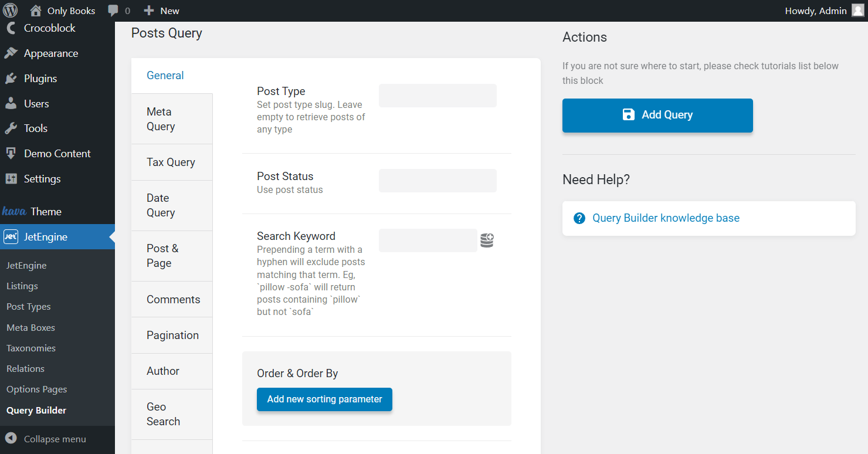This screenshot has width=868, height=454.
Task: Click the question mark help icon
Action: point(579,218)
